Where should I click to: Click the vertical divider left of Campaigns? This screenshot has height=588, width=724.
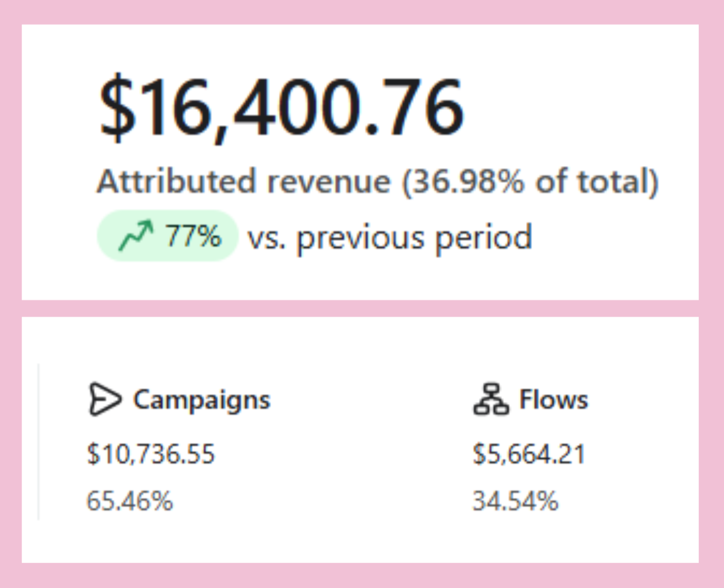38,441
